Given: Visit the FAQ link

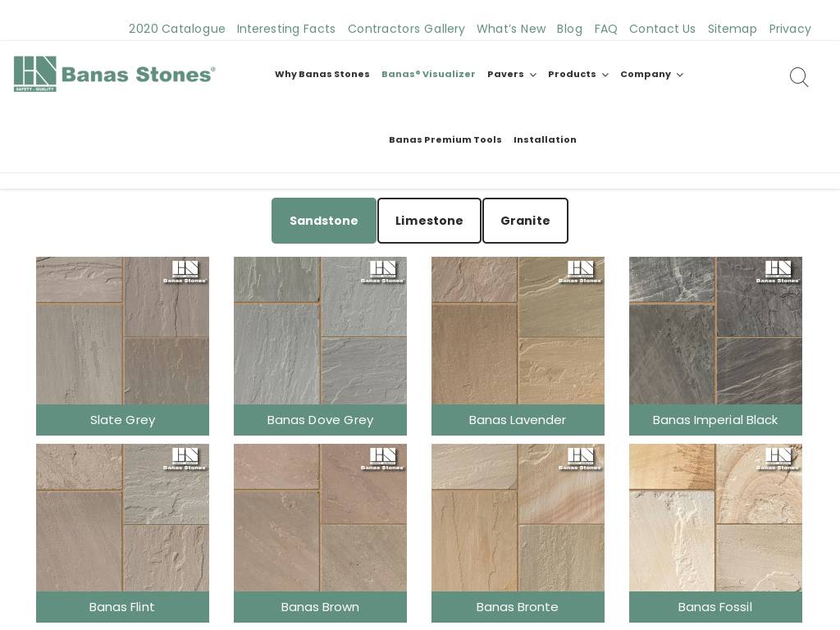Looking at the screenshot, I should [x=605, y=29].
